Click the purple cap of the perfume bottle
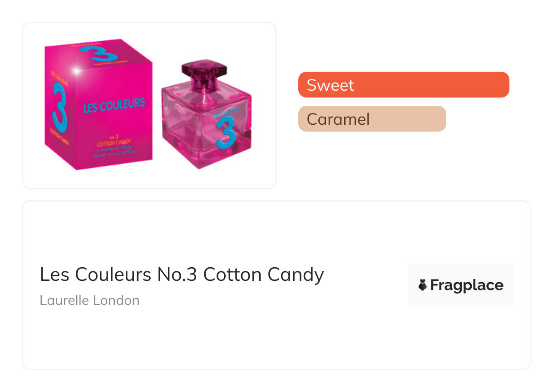This screenshot has height=392, width=553. coord(203,71)
